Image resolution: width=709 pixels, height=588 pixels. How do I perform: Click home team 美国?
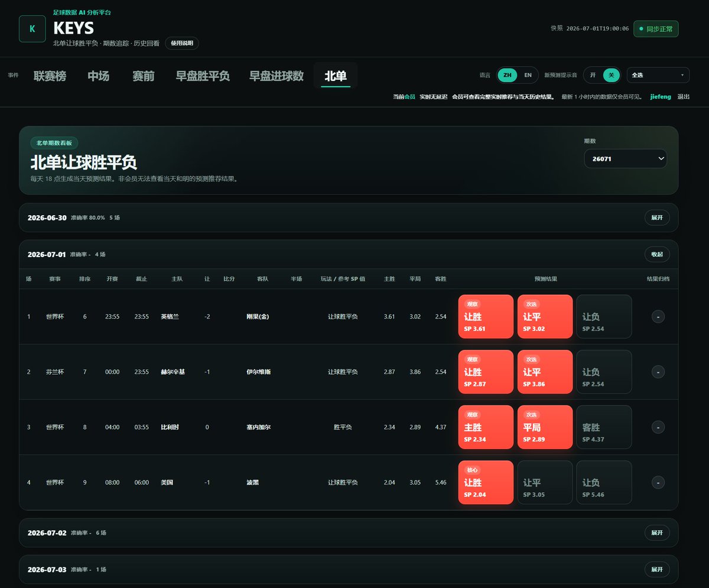point(167,482)
